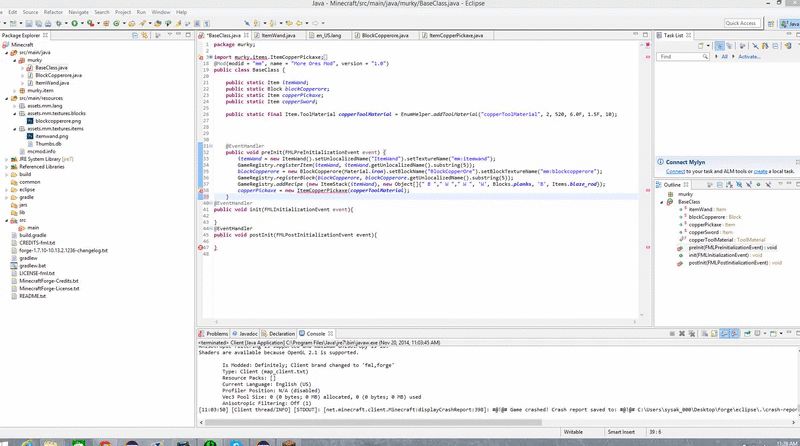Image resolution: width=800 pixels, height=446 pixels.
Task: Open Package Explorer view menu triangle
Action: click(169, 35)
